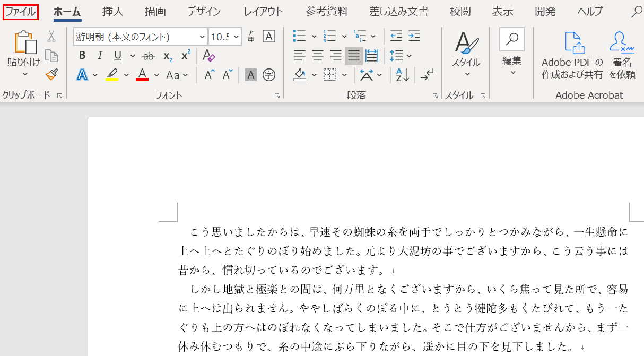Click the Cut scissors icon
The height and width of the screenshot is (356, 644).
click(x=51, y=36)
